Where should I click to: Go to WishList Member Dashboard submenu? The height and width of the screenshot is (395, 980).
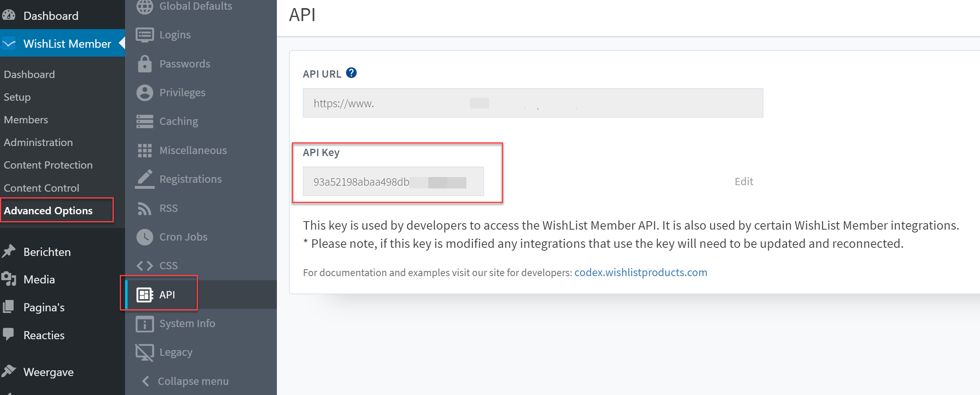(29, 74)
